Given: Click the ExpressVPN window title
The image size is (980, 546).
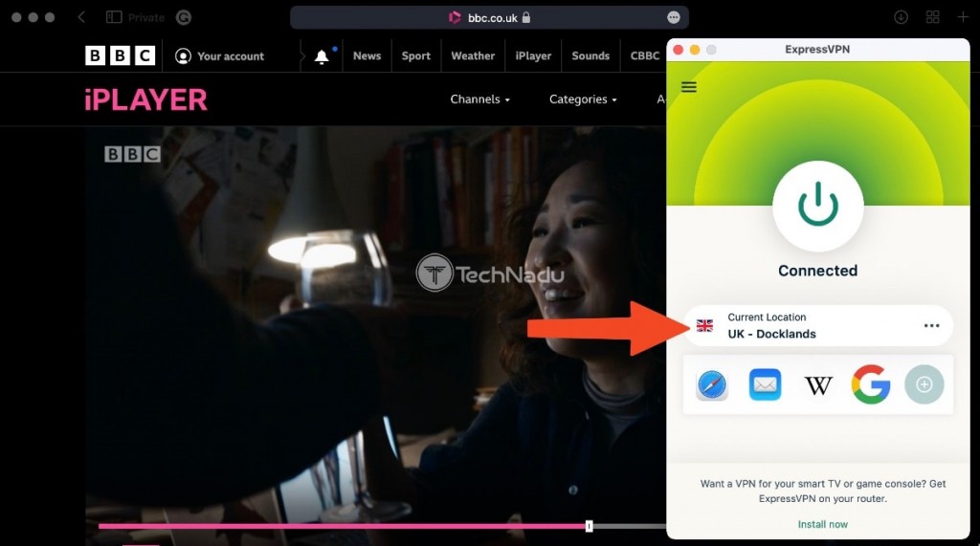Looking at the screenshot, I should coord(817,50).
